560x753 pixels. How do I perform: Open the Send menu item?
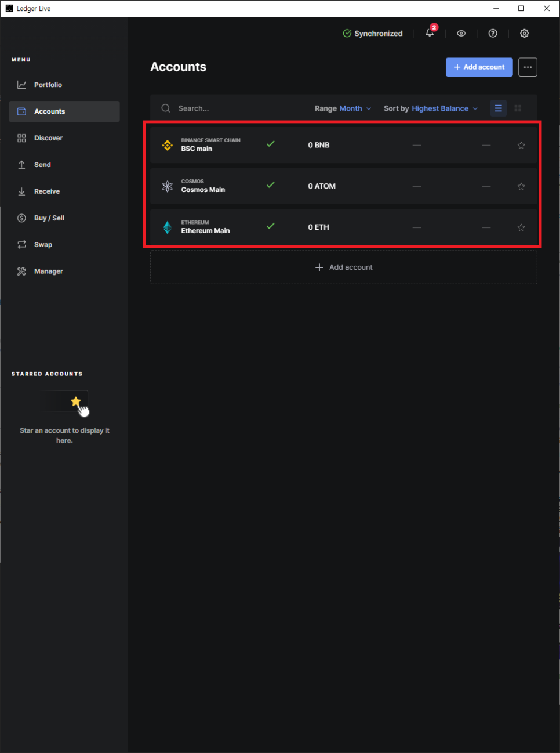(64, 165)
